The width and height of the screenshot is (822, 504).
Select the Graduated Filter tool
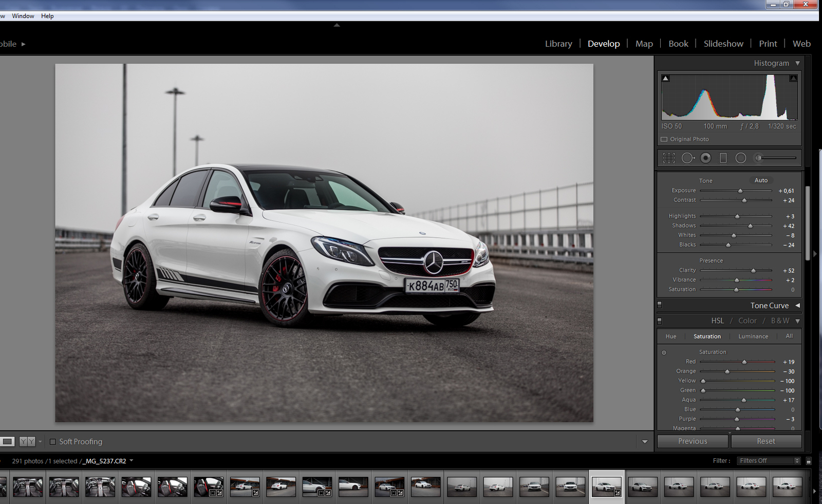pos(723,158)
